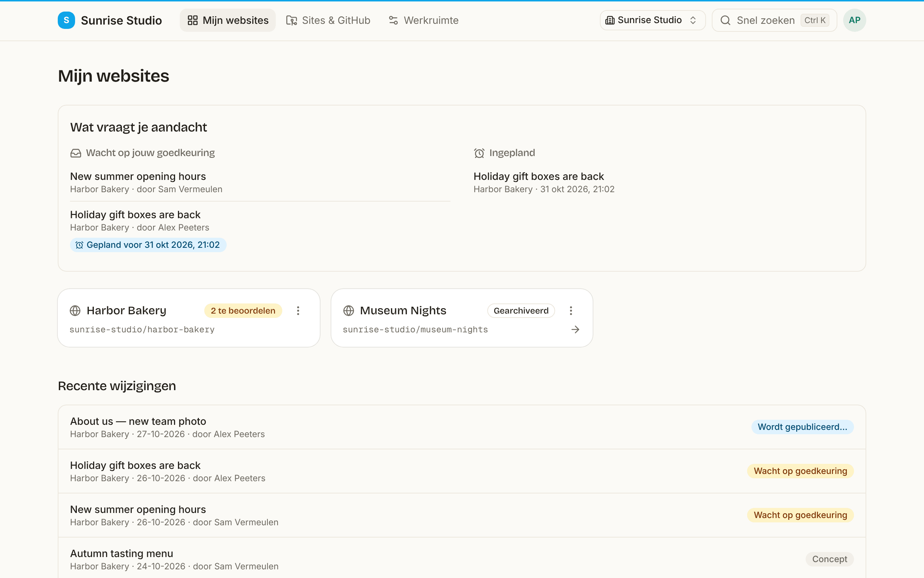Open New summer opening hours in Recente wijzigingen
924x578 pixels.
coord(462,515)
